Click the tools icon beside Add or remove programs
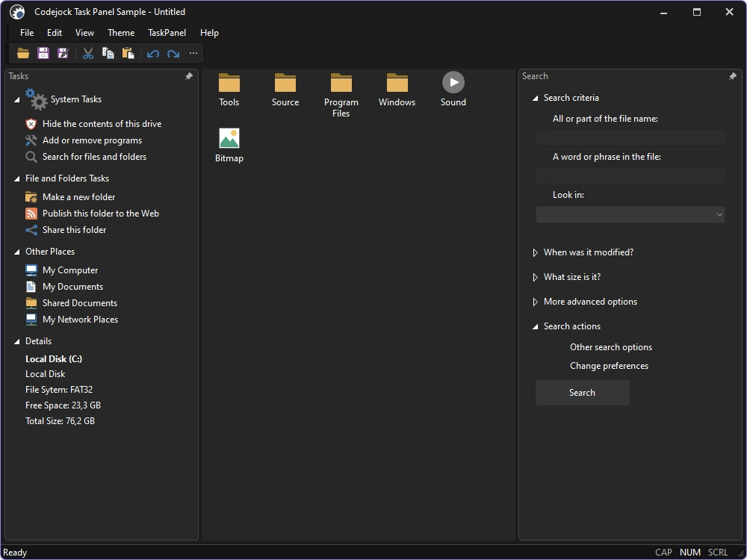The image size is (747, 560). (x=31, y=140)
